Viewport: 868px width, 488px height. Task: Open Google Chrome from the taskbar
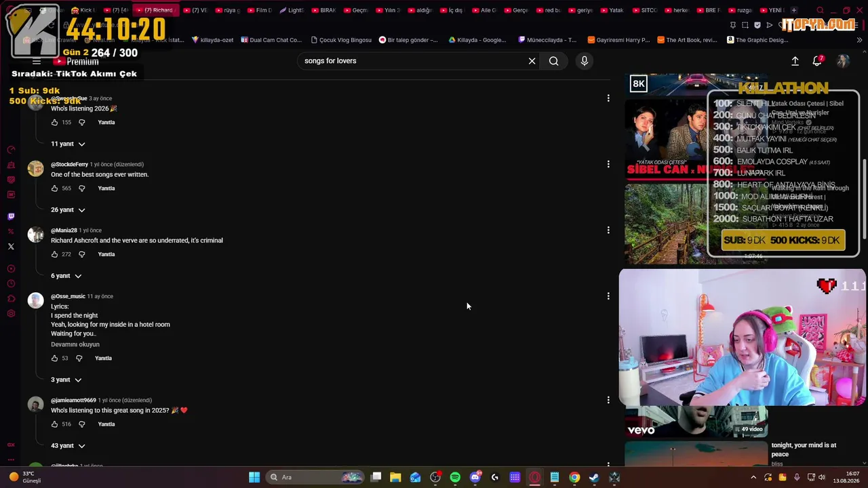[x=574, y=477]
